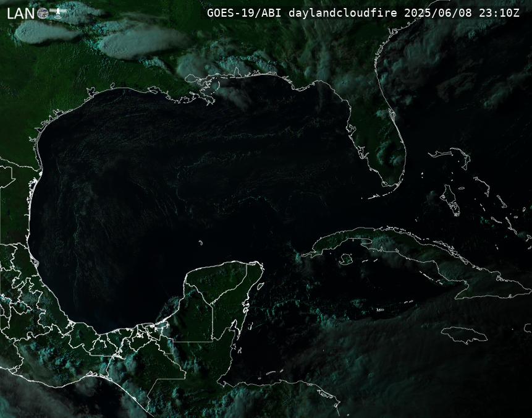The image size is (532, 418).
Task: Click the 'GOES-19/ABI' satellite label text
Action: pos(244,13)
